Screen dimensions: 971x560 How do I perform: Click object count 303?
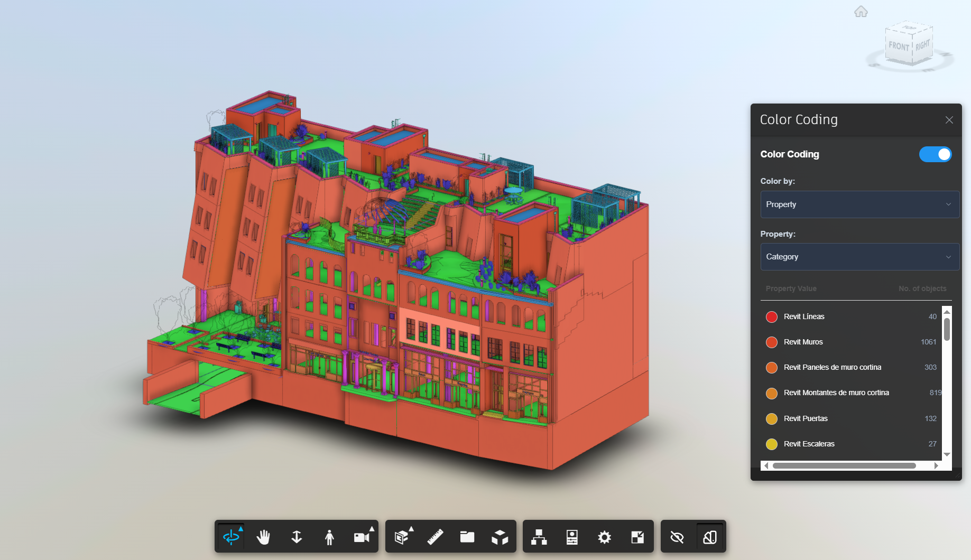(930, 367)
